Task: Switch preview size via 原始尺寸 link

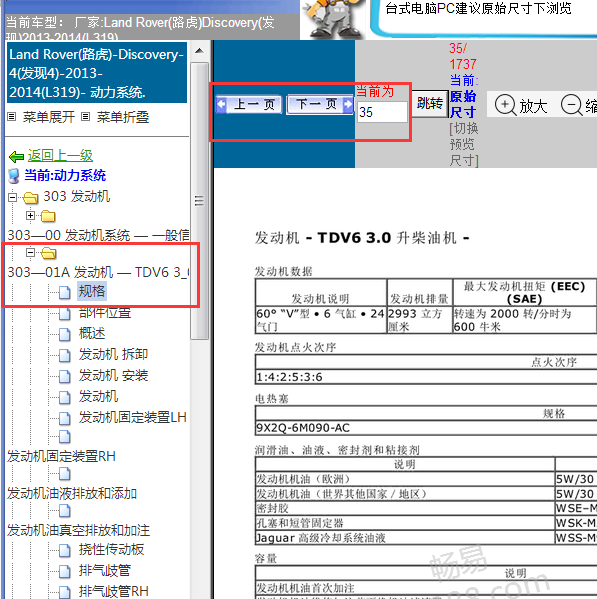Action: [x=463, y=104]
